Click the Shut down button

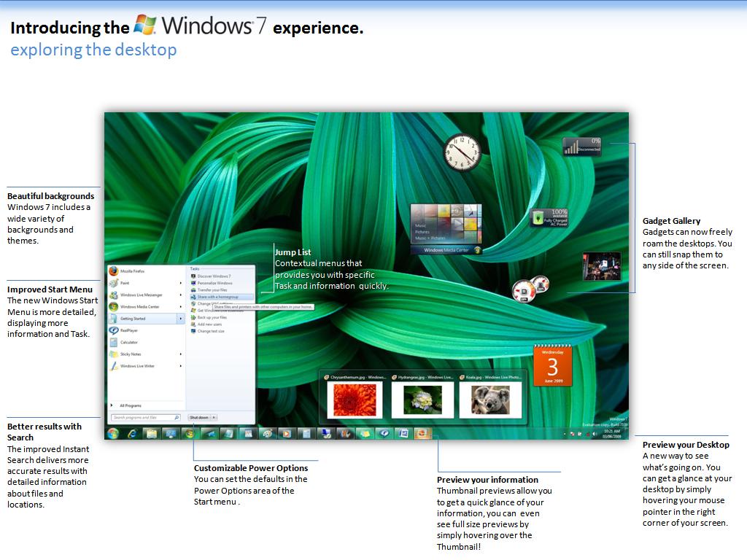coord(199,417)
